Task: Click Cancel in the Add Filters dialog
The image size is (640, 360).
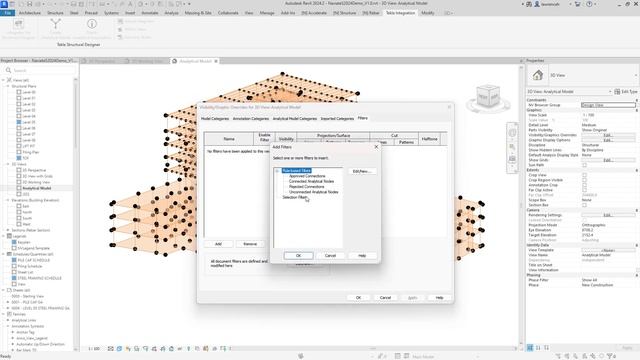Action: (x=330, y=256)
